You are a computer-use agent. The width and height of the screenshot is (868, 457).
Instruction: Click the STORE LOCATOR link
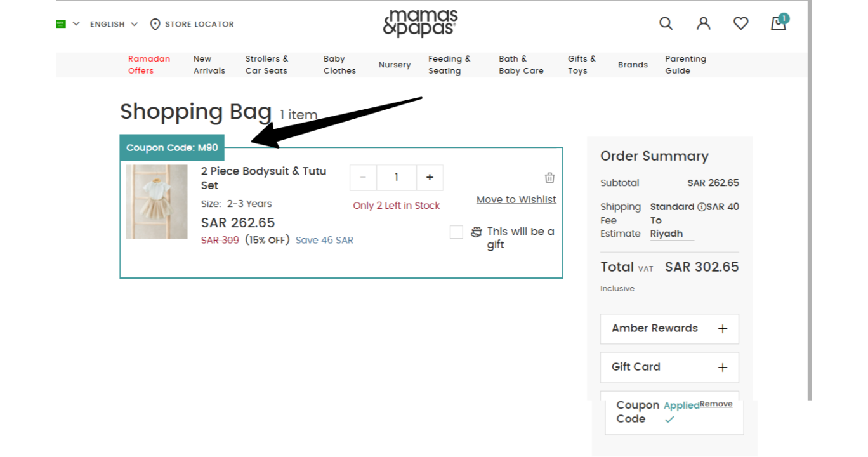click(199, 24)
